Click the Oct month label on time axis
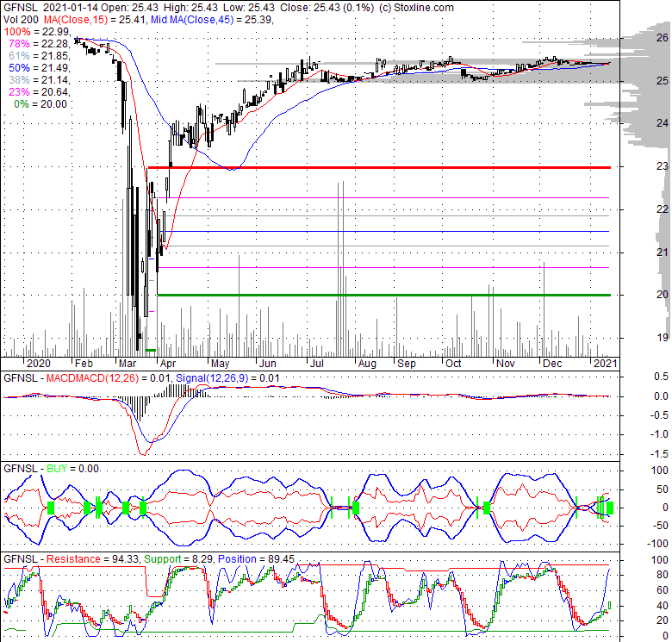The height and width of the screenshot is (642, 672). 453,364
